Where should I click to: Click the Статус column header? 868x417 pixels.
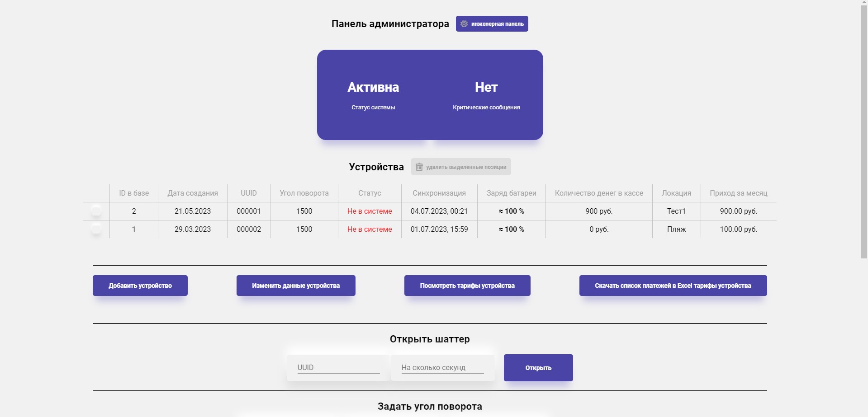click(x=370, y=193)
